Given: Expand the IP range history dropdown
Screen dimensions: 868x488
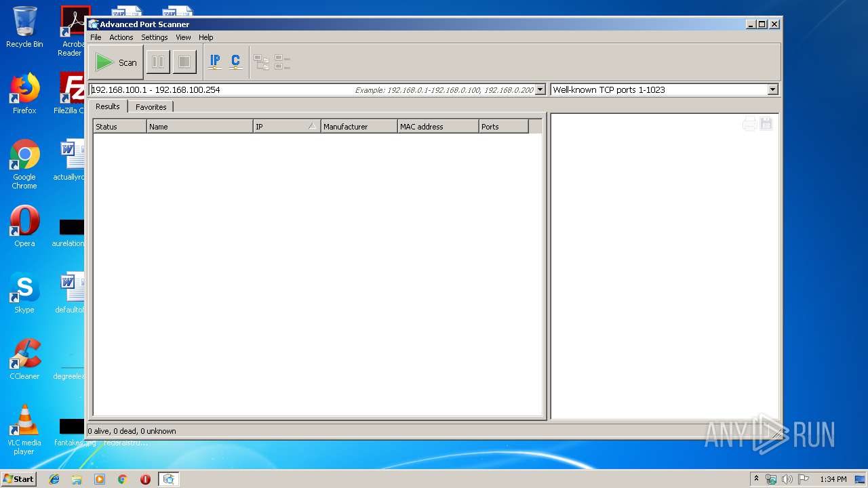Looking at the screenshot, I should click(540, 89).
